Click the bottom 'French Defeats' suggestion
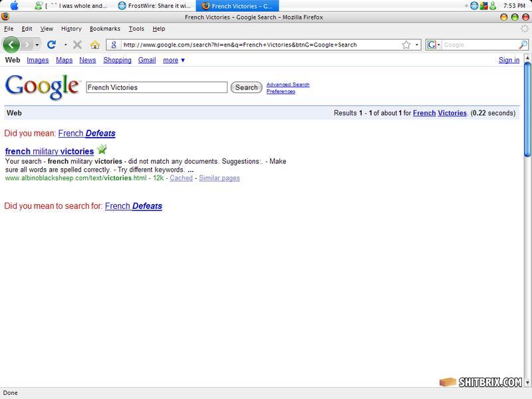 tap(134, 206)
